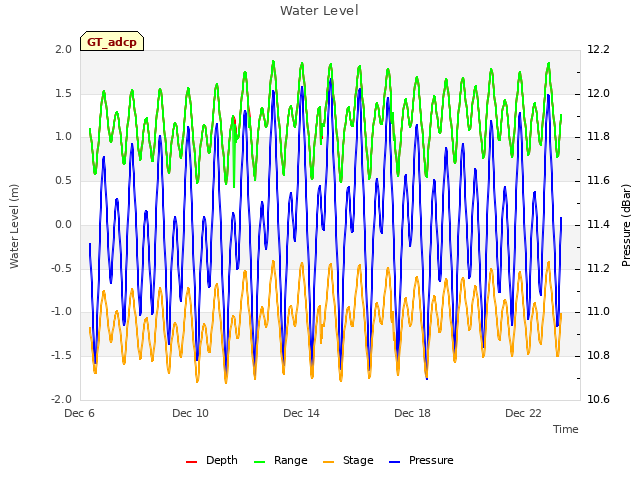Click the -2.0 left axis value

pyautogui.click(x=61, y=399)
